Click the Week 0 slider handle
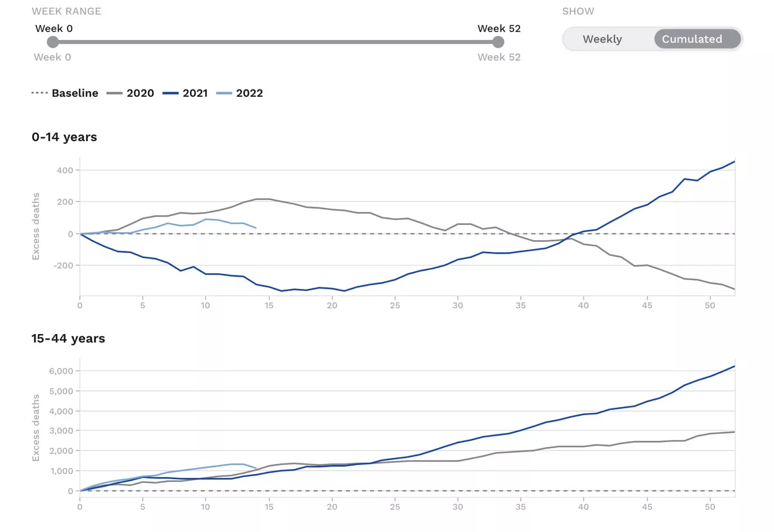This screenshot has width=774, height=532. pos(53,42)
